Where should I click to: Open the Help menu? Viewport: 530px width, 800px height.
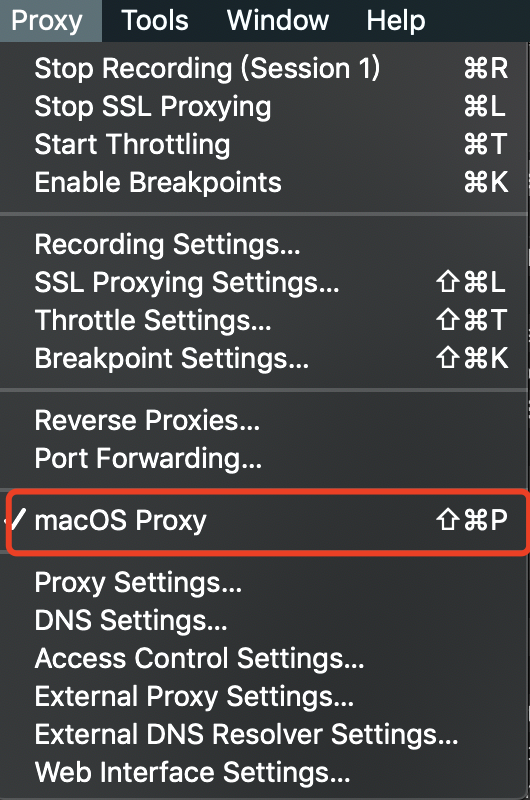396,21
